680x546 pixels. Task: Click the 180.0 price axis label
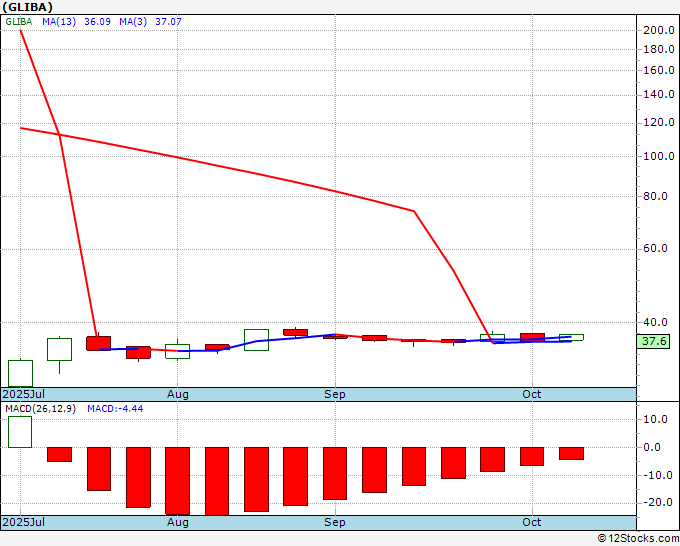coord(659,49)
